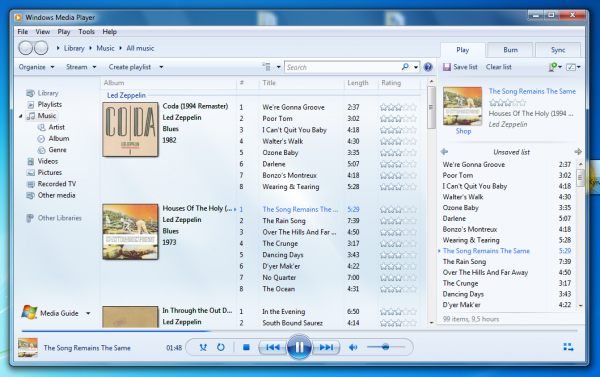Open the View menu
The width and height of the screenshot is (600, 377).
pyautogui.click(x=42, y=32)
